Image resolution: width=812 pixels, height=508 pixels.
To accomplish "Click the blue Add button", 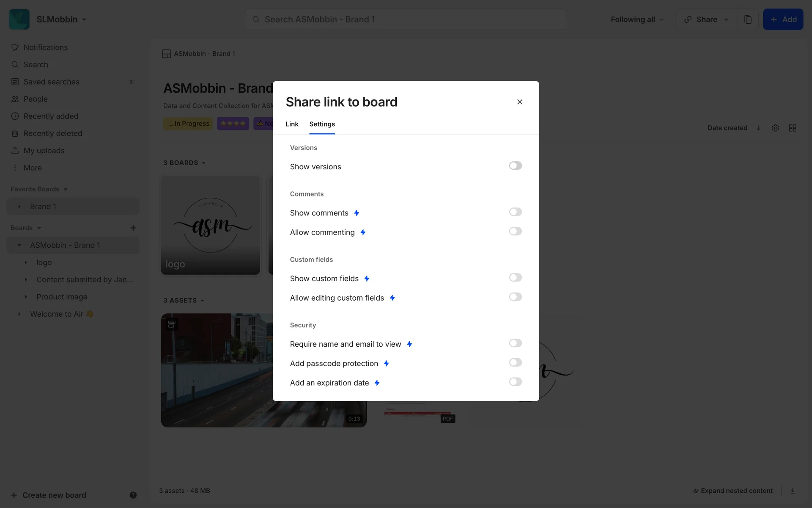I will click(783, 19).
